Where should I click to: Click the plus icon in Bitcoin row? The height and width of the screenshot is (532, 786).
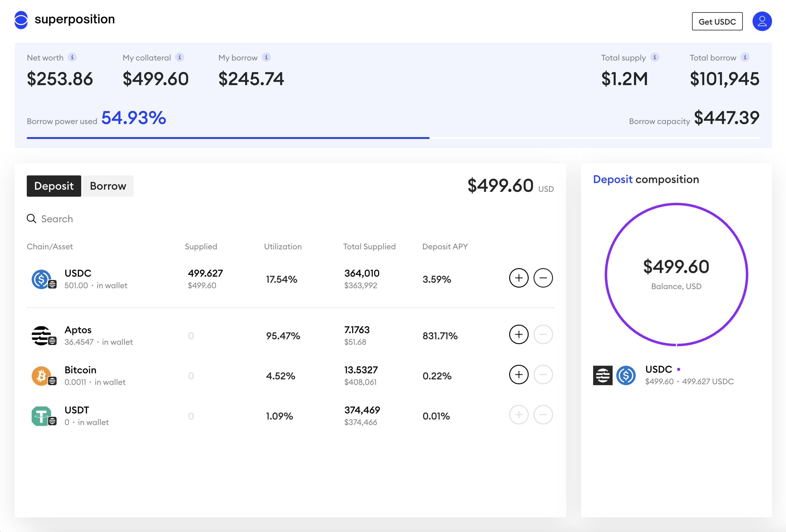pos(519,375)
